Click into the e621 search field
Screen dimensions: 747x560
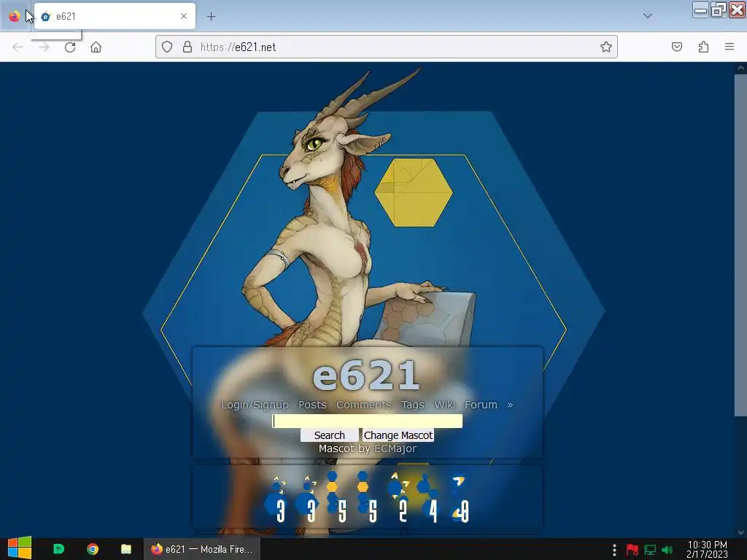pyautogui.click(x=368, y=421)
